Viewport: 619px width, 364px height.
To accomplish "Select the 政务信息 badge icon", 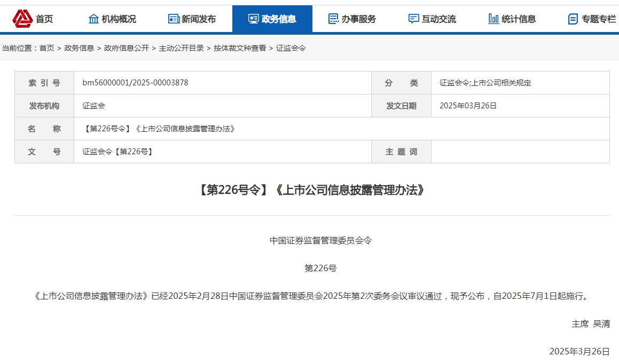I will (x=253, y=18).
